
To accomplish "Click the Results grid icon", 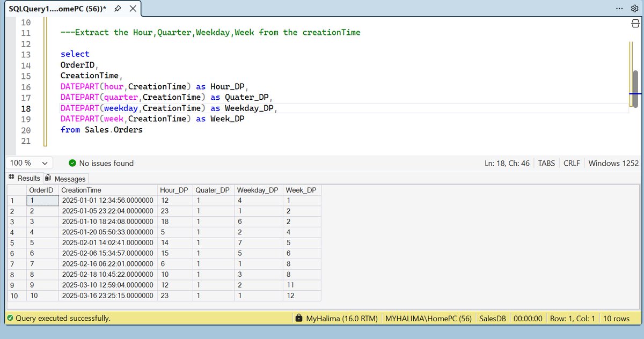I will coord(11,178).
